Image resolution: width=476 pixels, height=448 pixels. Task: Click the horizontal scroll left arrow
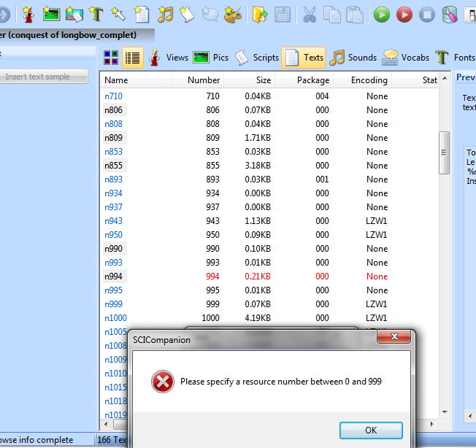pyautogui.click(x=106, y=424)
